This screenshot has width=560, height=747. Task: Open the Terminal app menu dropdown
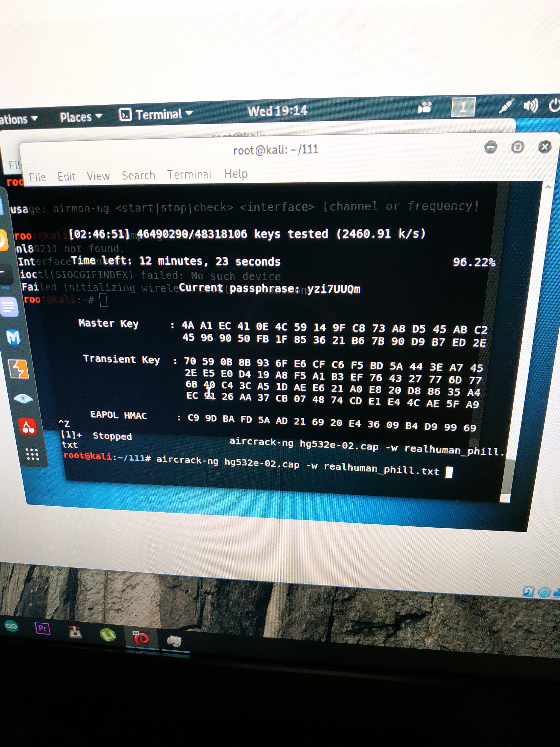(x=157, y=114)
